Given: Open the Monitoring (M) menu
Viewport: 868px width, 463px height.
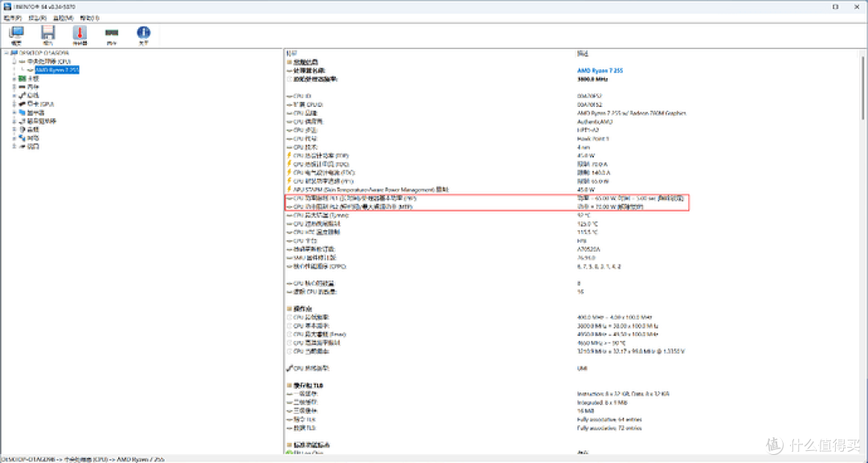Looking at the screenshot, I should [x=63, y=18].
